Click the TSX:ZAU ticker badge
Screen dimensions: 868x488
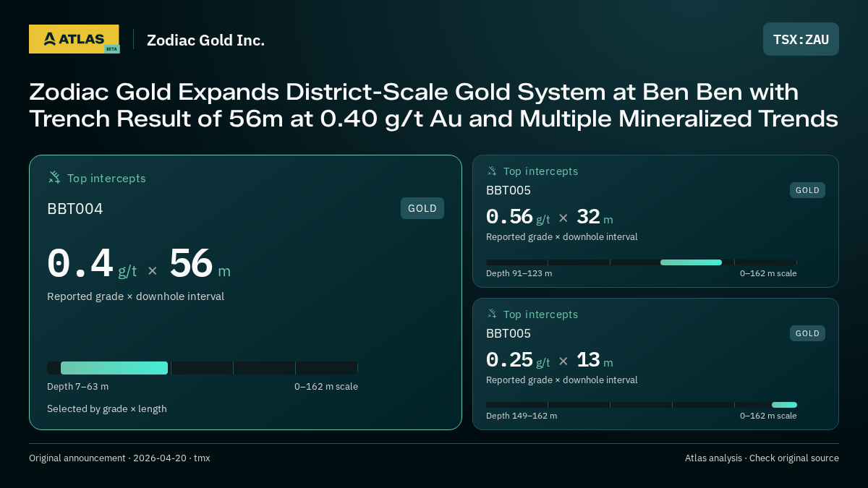tap(801, 39)
